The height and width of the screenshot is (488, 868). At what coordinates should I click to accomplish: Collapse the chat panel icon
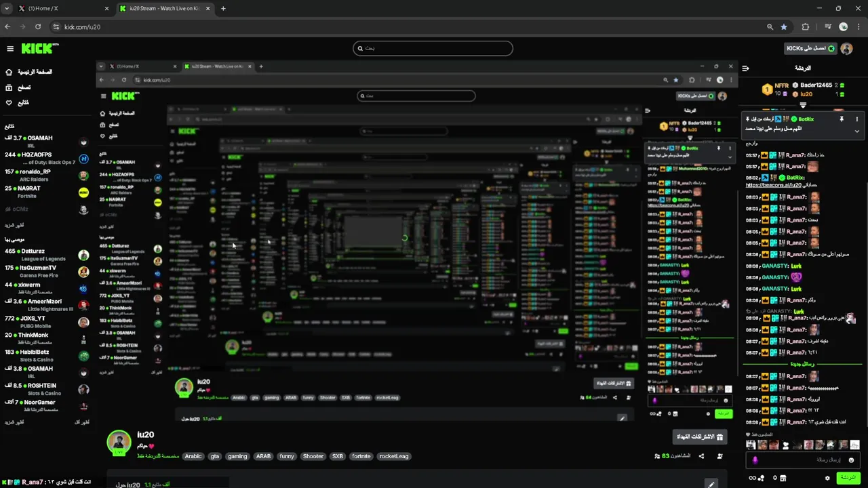click(745, 68)
